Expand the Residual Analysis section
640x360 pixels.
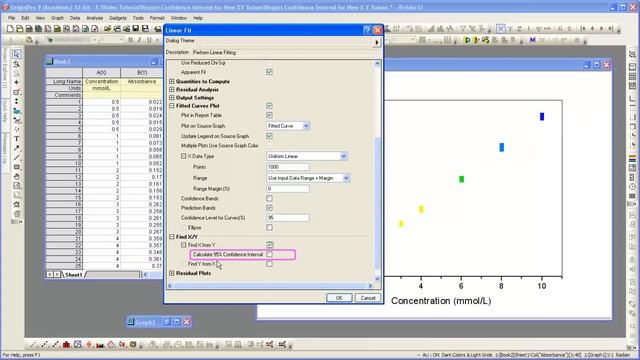click(172, 89)
